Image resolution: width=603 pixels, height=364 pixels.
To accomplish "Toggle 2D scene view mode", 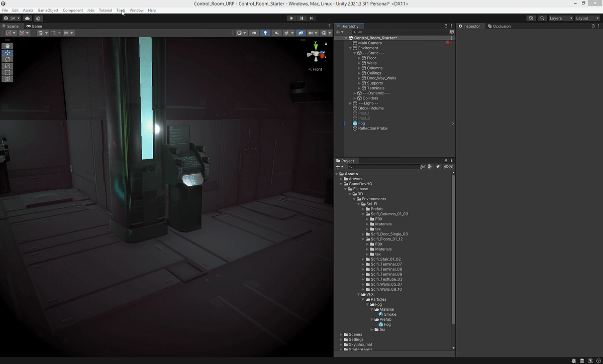I will (254, 33).
